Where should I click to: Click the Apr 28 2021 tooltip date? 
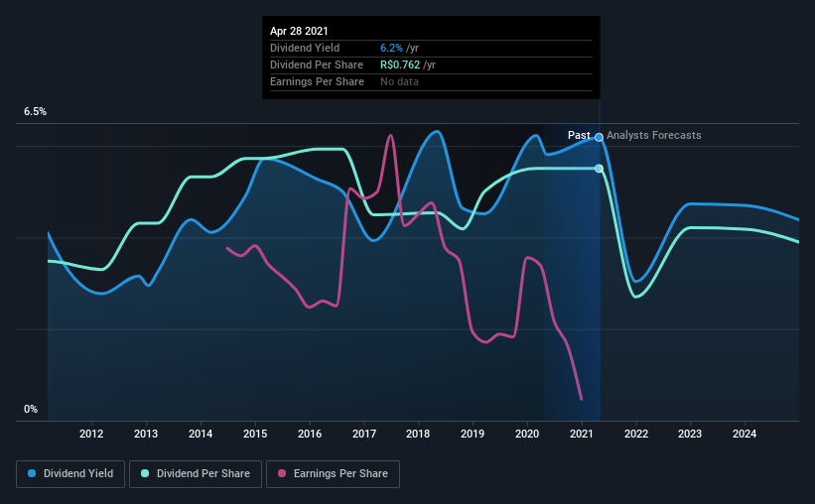coord(299,31)
